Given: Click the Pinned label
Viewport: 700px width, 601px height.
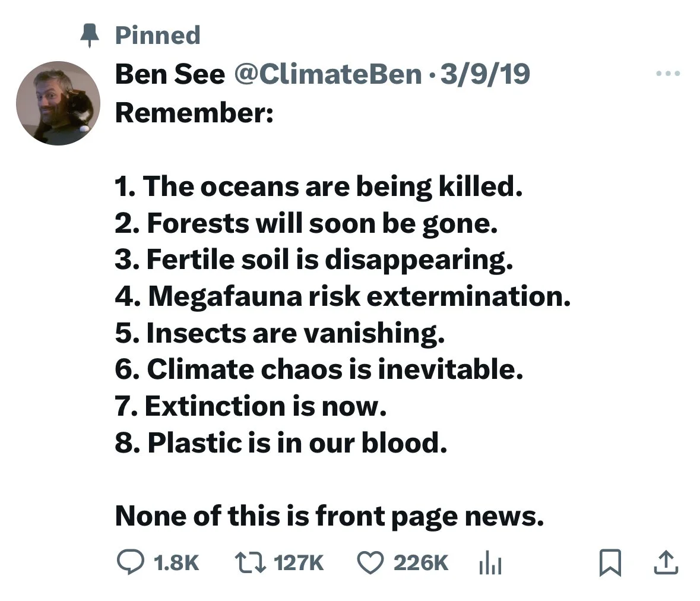Looking at the screenshot, I should [x=157, y=36].
